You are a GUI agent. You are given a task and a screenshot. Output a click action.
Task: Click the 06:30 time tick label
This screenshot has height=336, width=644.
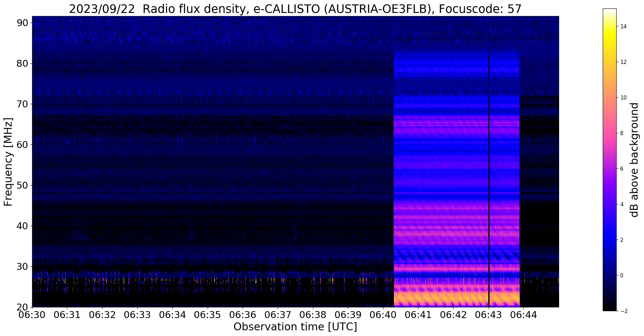(x=32, y=315)
